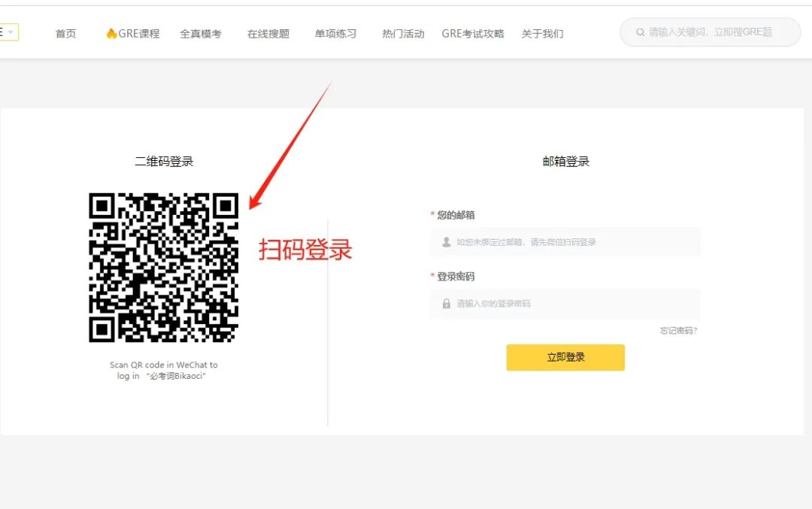Click the magnifier icon in search bar
Viewport: 812px width, 509px height.
641,32
